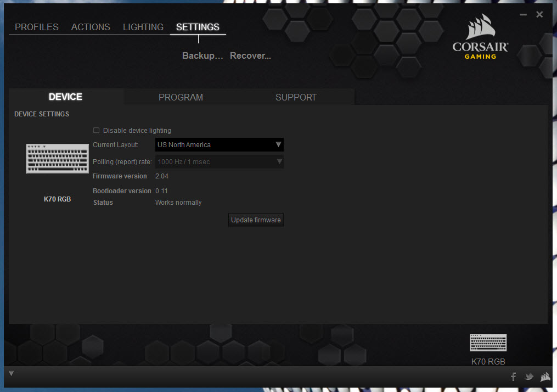
Task: Open the Polling (report) rate dropdown
Action: tap(219, 162)
